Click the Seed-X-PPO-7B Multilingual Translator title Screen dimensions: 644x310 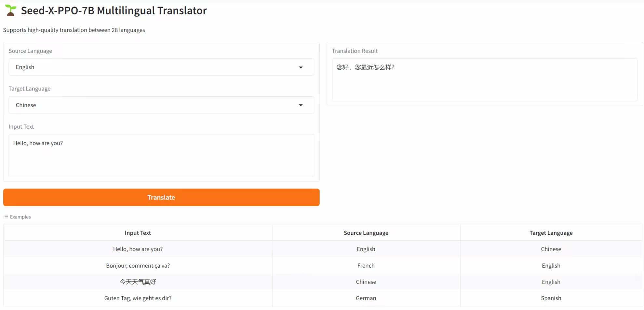pyautogui.click(x=114, y=11)
